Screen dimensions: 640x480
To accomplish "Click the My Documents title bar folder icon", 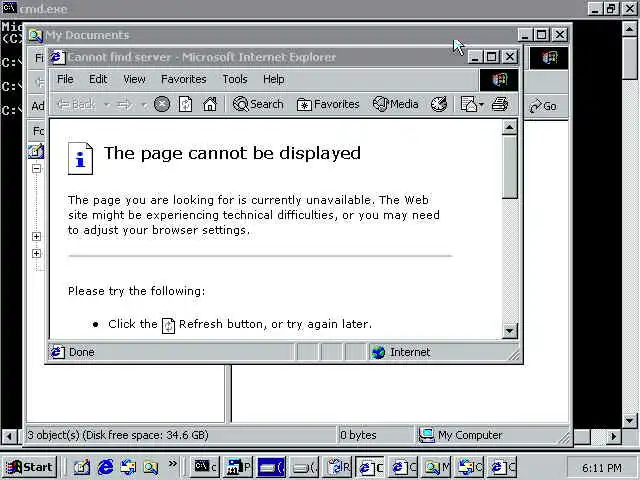I will pos(36,35).
